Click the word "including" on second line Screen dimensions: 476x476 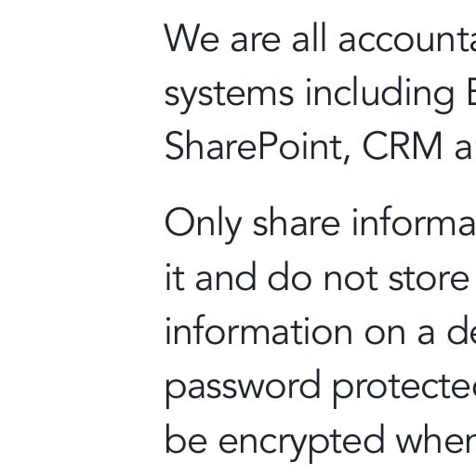[x=379, y=92]
